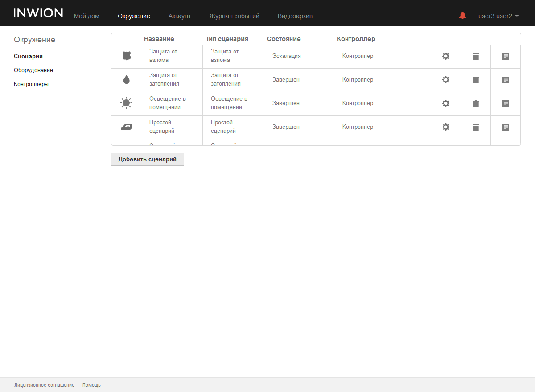Viewport: 535px width, 392px height.
Task: Delete the Защита от затопления scenario
Action: point(476,80)
